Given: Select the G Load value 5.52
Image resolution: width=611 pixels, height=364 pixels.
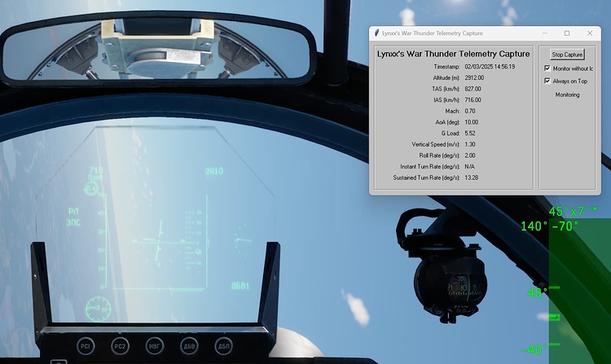Looking at the screenshot, I should [469, 133].
